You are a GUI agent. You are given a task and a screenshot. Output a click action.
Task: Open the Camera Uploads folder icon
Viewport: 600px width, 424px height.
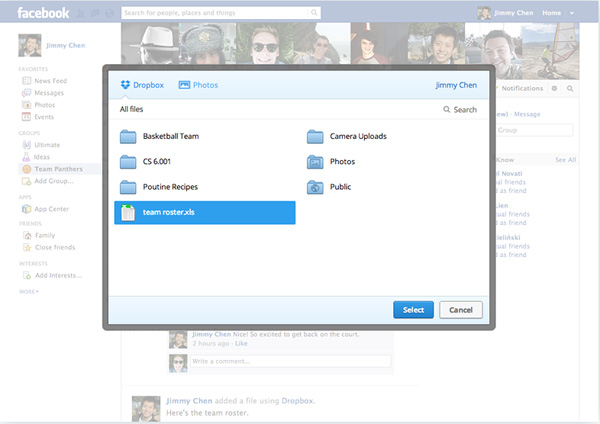315,137
